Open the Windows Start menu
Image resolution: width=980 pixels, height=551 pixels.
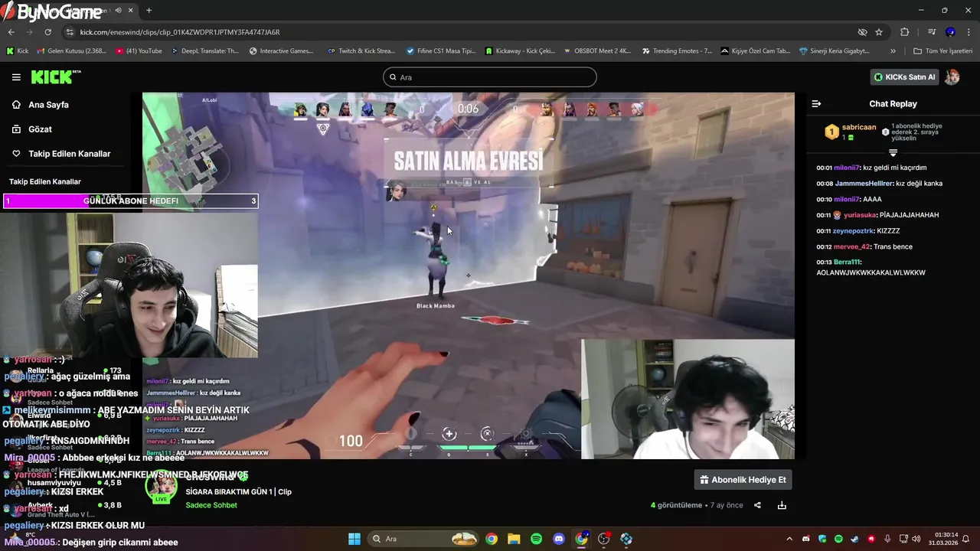(354, 539)
